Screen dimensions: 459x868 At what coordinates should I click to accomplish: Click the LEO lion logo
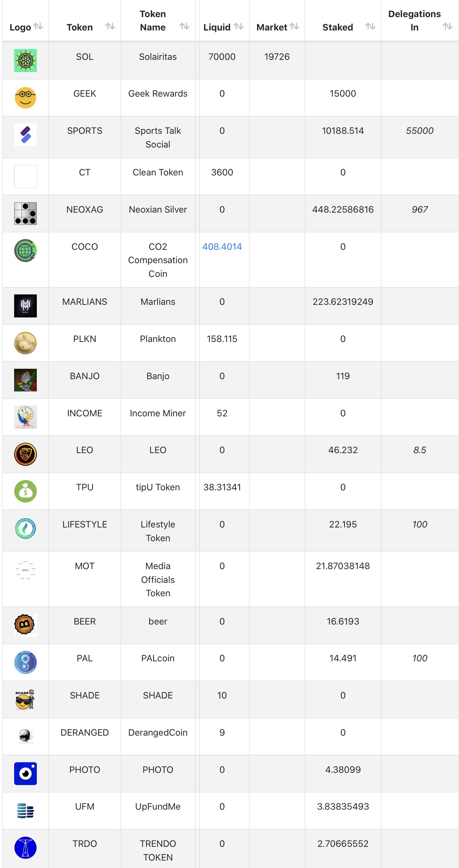coord(25,454)
